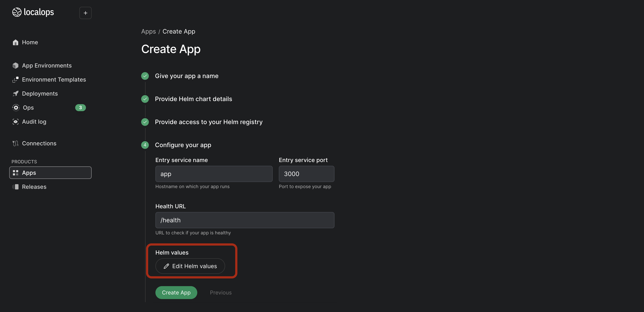The image size is (644, 312).
Task: Focus the Health URL field
Action: [x=245, y=220]
